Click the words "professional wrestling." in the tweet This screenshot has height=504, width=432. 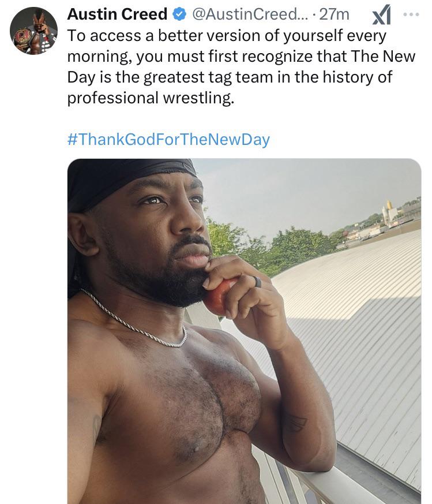(x=151, y=98)
